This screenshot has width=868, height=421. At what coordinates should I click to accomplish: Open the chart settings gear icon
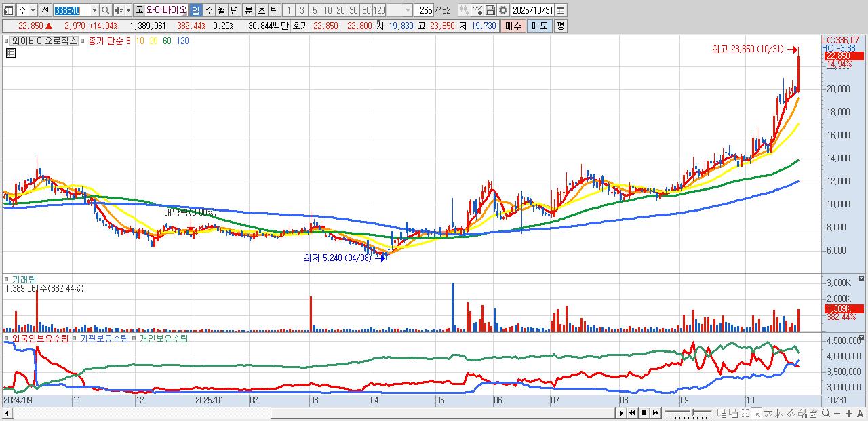coord(503,10)
